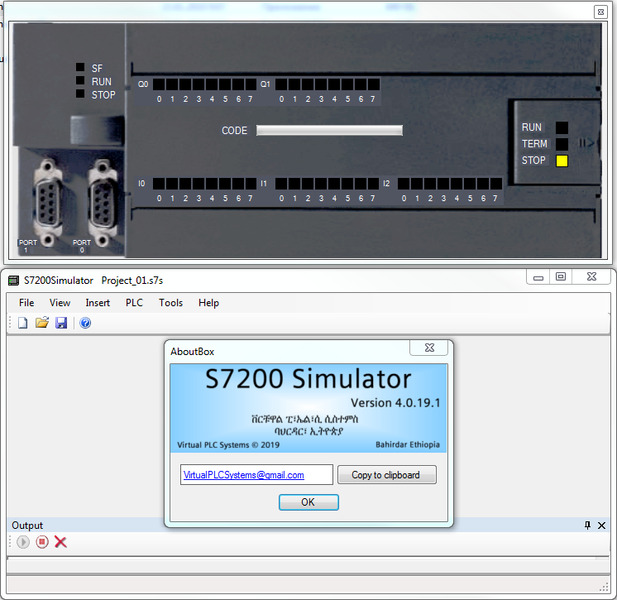Click the SF status LED

tap(80, 67)
